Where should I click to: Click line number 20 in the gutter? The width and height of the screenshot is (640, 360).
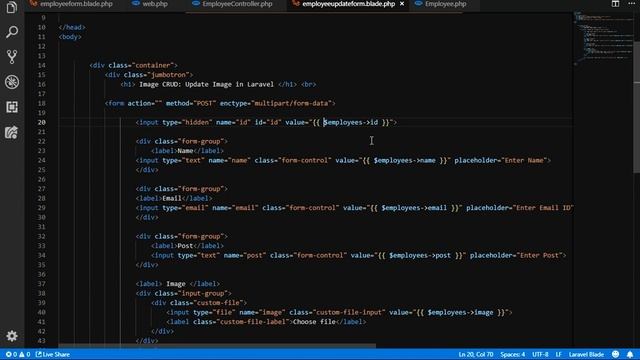[x=42, y=122]
